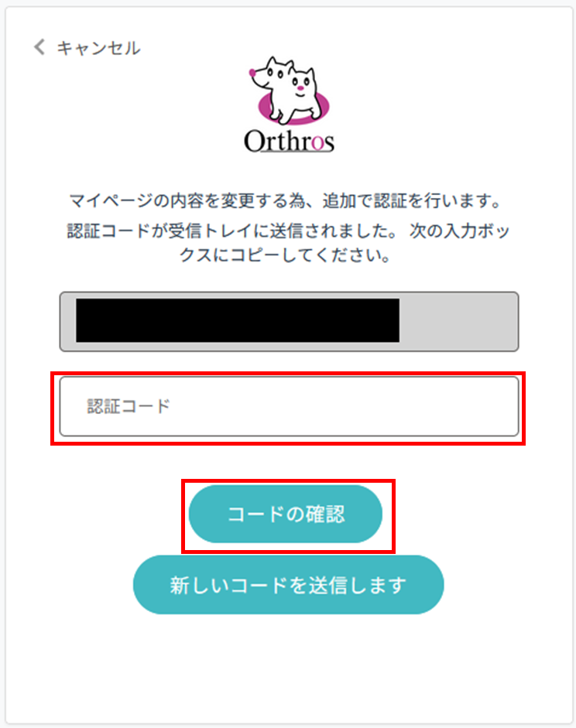Click the two-headed dog Orthros logo
576x728 pixels.
pos(290,104)
